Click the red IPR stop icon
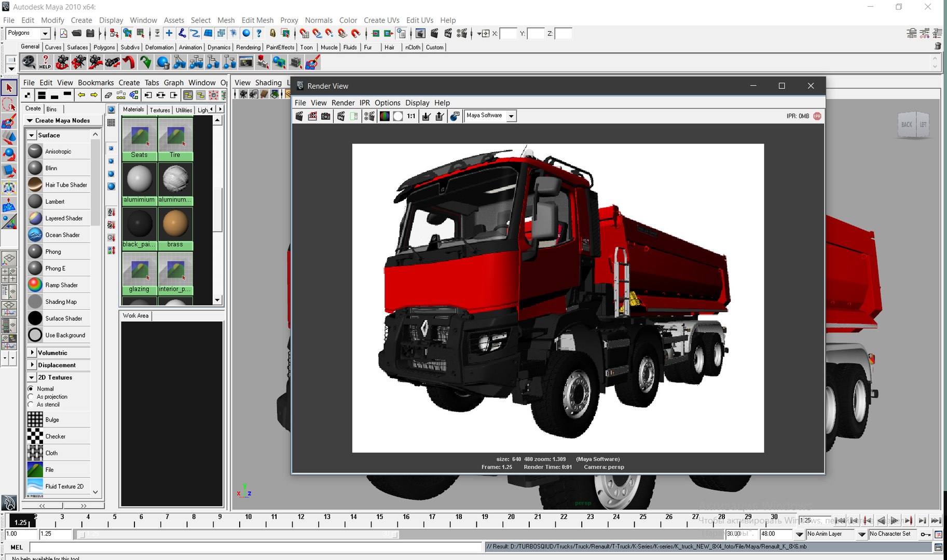The width and height of the screenshot is (947, 560). tap(817, 116)
